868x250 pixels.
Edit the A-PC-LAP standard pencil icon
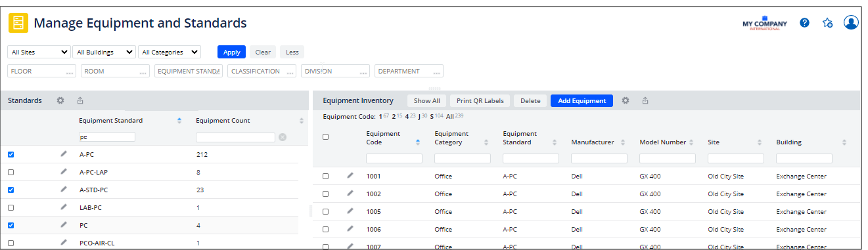coord(64,172)
